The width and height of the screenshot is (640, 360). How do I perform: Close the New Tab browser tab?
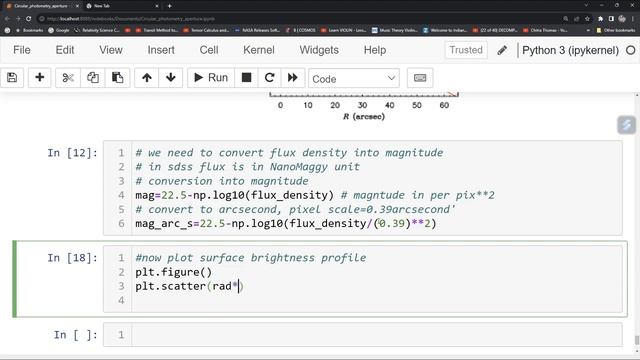(x=157, y=6)
